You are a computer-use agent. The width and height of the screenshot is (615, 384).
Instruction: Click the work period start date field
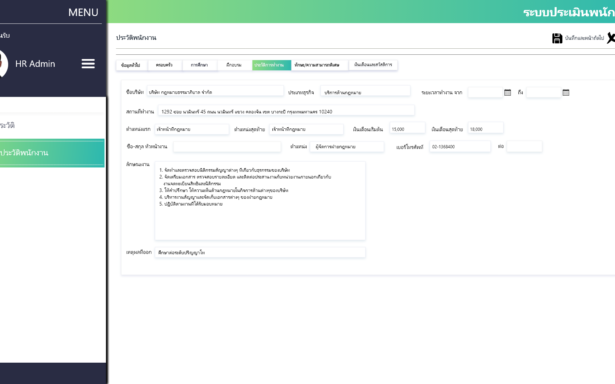click(x=485, y=93)
